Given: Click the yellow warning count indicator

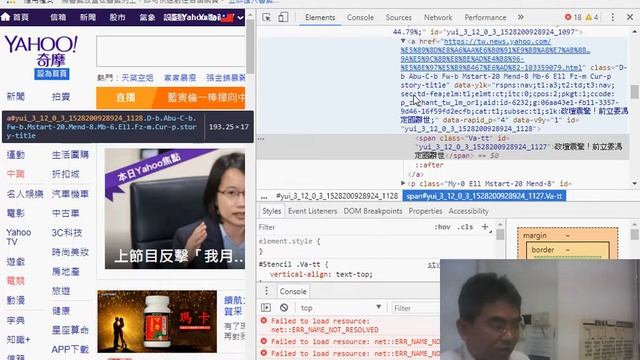Looking at the screenshot, I should 592,17.
